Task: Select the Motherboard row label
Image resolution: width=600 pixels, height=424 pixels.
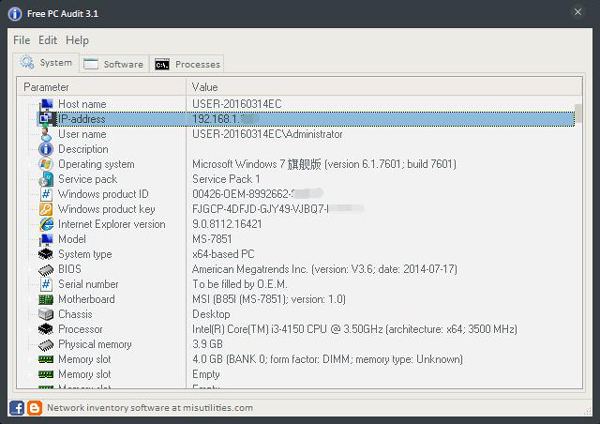Action: (x=86, y=299)
